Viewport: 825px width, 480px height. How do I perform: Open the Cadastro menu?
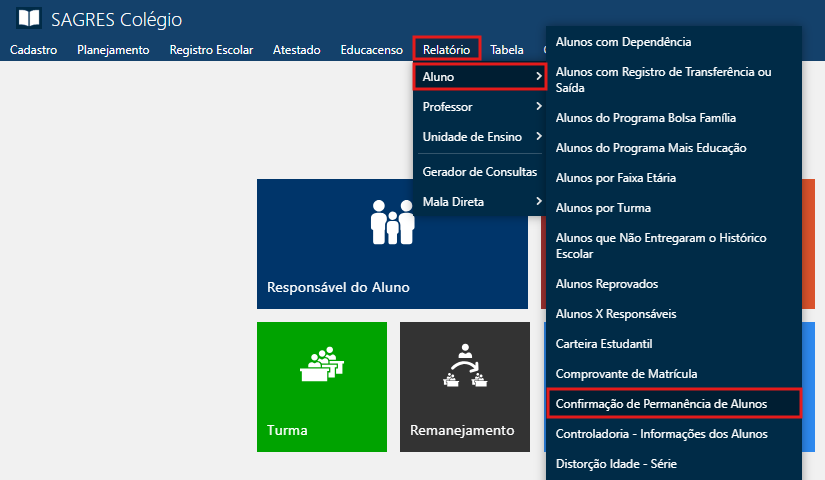(x=33, y=49)
